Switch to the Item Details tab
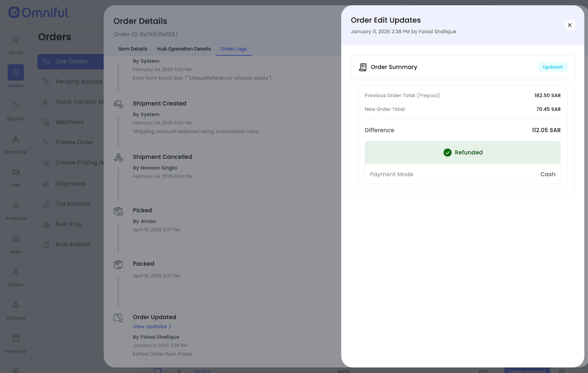This screenshot has height=373, width=588. (133, 49)
